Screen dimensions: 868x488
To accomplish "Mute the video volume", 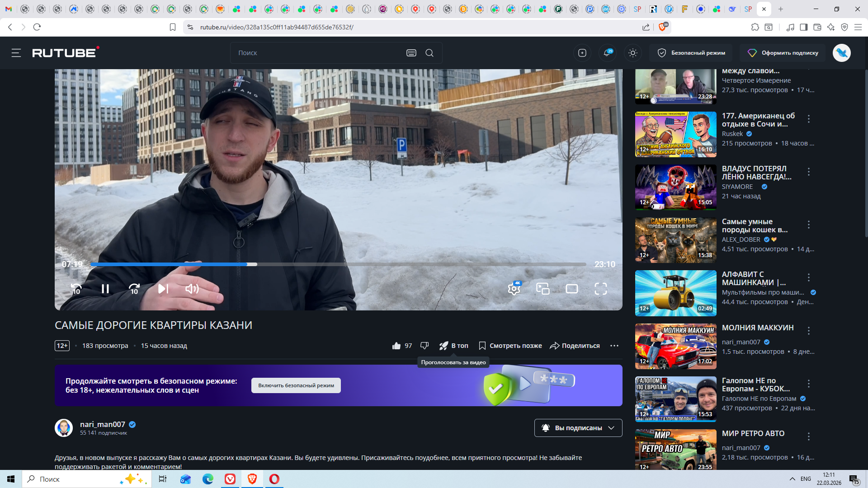I will coord(192,289).
